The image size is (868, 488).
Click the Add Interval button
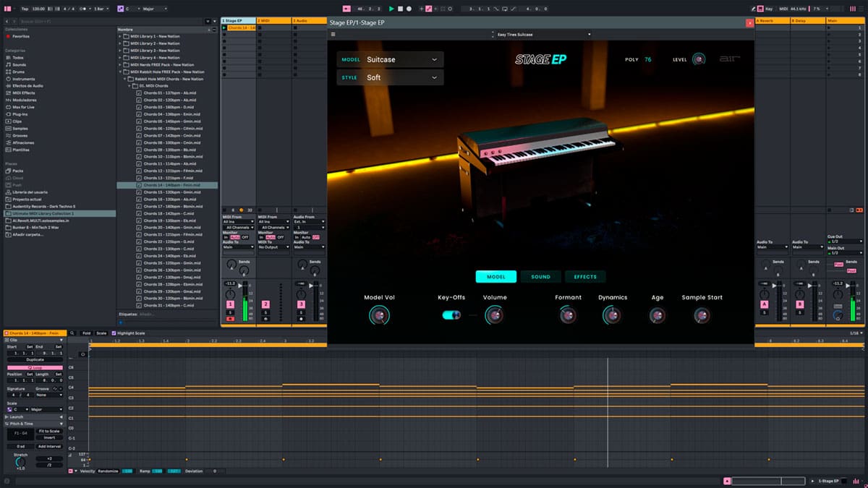49,446
